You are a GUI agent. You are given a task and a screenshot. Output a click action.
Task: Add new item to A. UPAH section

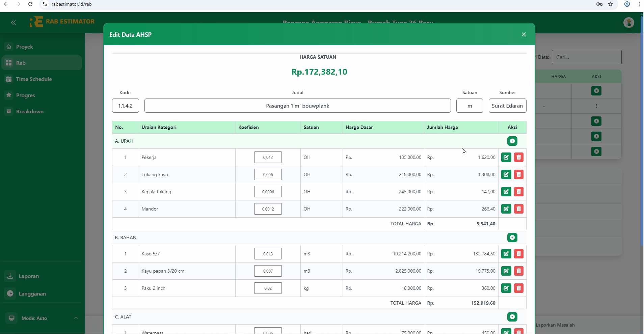pyautogui.click(x=512, y=141)
